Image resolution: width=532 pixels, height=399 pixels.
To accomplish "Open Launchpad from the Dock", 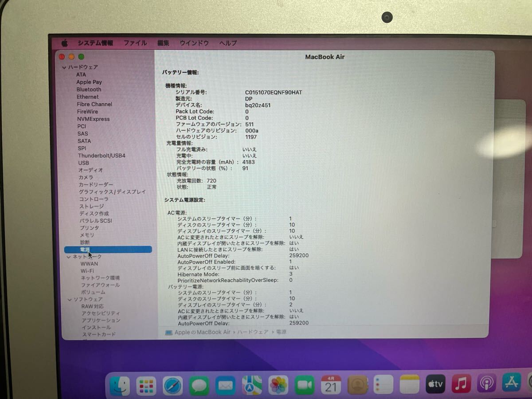I will [146, 386].
